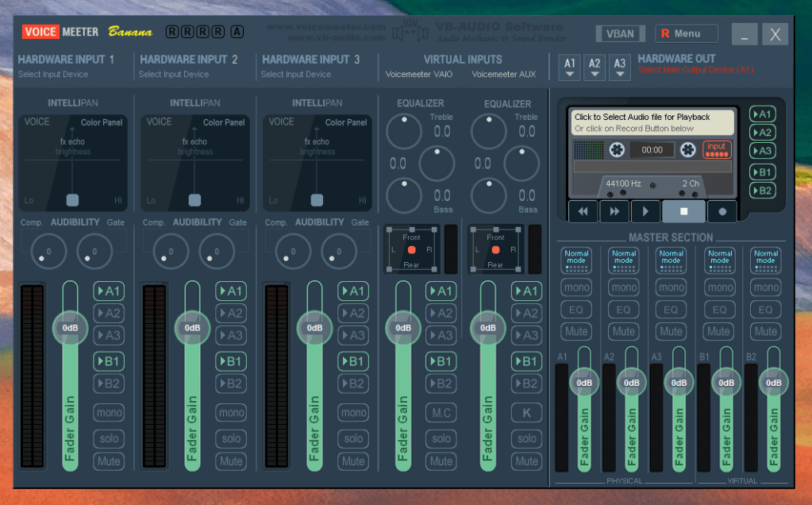Click Hardware Input 1 Comp. knob
The height and width of the screenshot is (505, 812).
pyautogui.click(x=48, y=251)
